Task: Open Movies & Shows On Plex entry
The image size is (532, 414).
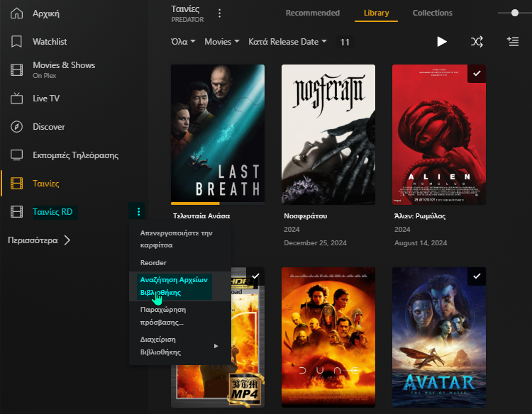Action: click(x=64, y=70)
